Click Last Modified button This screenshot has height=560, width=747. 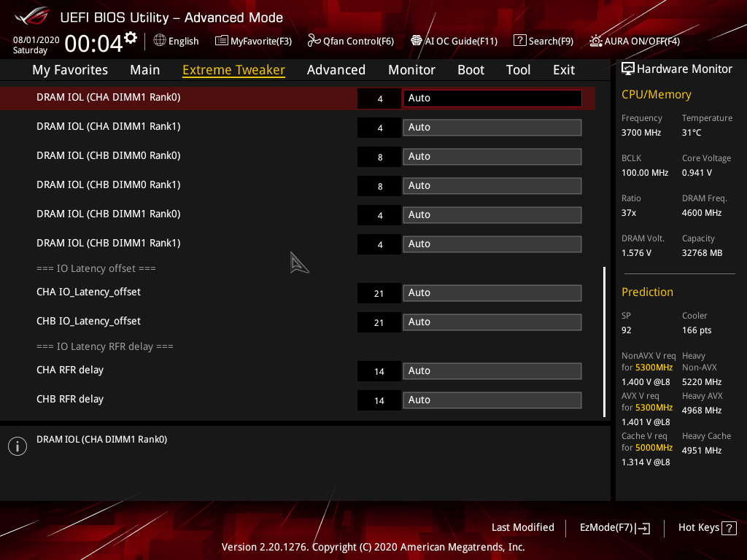522,527
